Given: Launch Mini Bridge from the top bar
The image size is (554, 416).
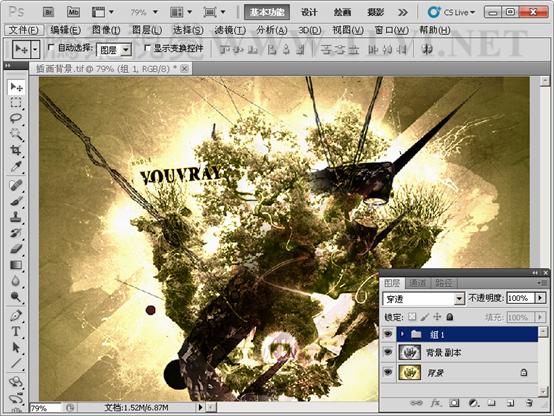Looking at the screenshot, I should pyautogui.click(x=73, y=12).
